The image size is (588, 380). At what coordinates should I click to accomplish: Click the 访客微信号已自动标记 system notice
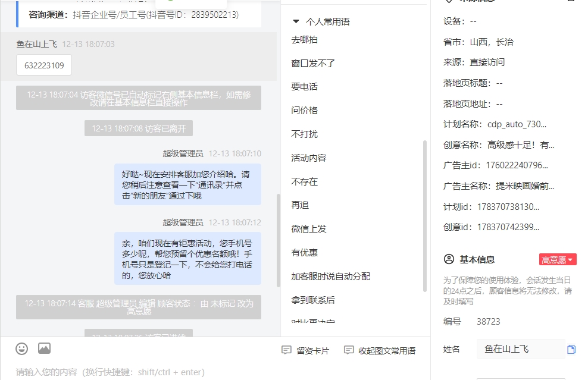pos(139,98)
